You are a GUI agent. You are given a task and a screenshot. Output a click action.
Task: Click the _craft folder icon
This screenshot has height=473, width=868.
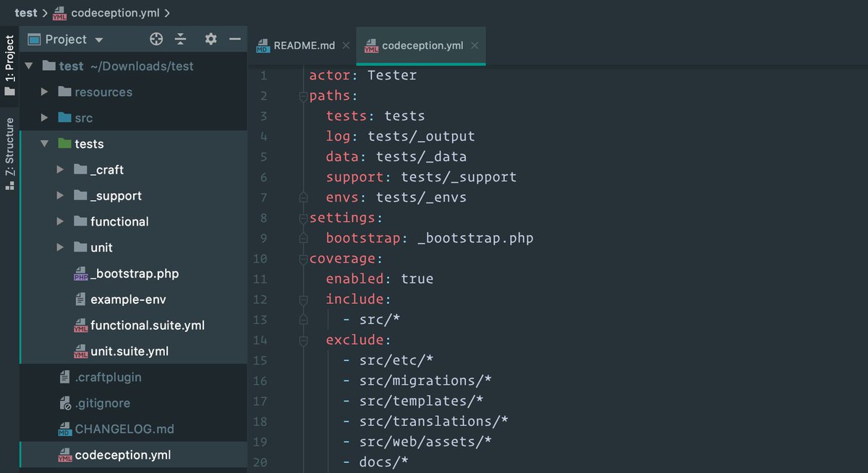tap(80, 169)
